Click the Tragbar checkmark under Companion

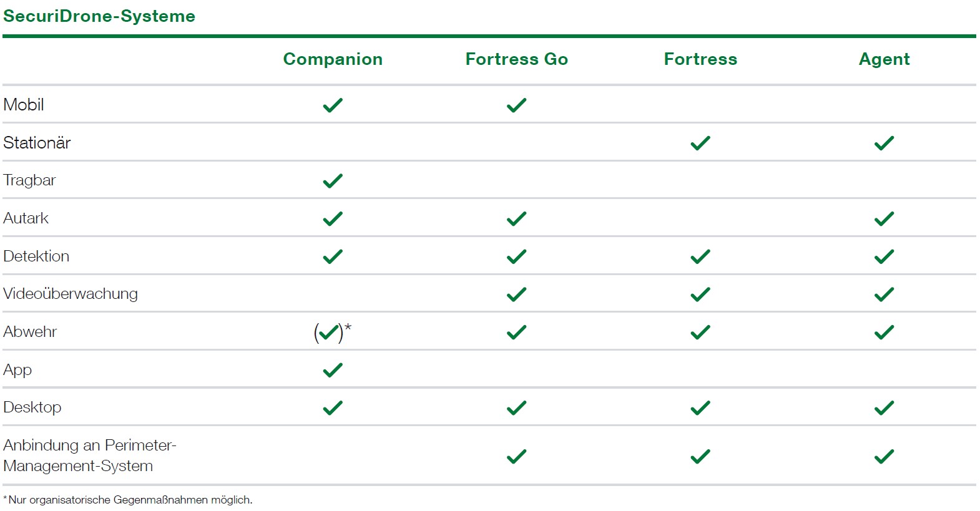pos(333,180)
